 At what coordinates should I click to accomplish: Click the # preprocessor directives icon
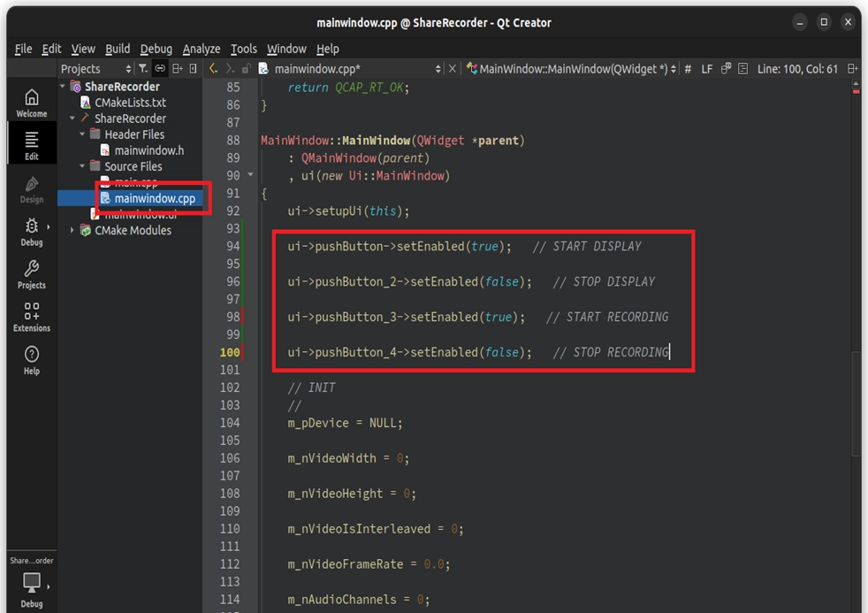pos(688,69)
